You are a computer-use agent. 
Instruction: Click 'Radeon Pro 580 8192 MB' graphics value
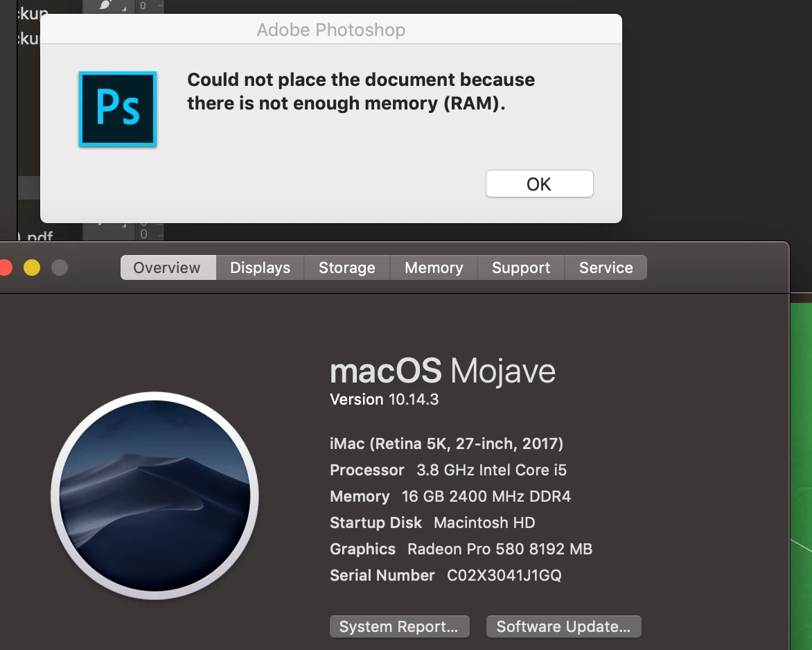[x=500, y=549]
